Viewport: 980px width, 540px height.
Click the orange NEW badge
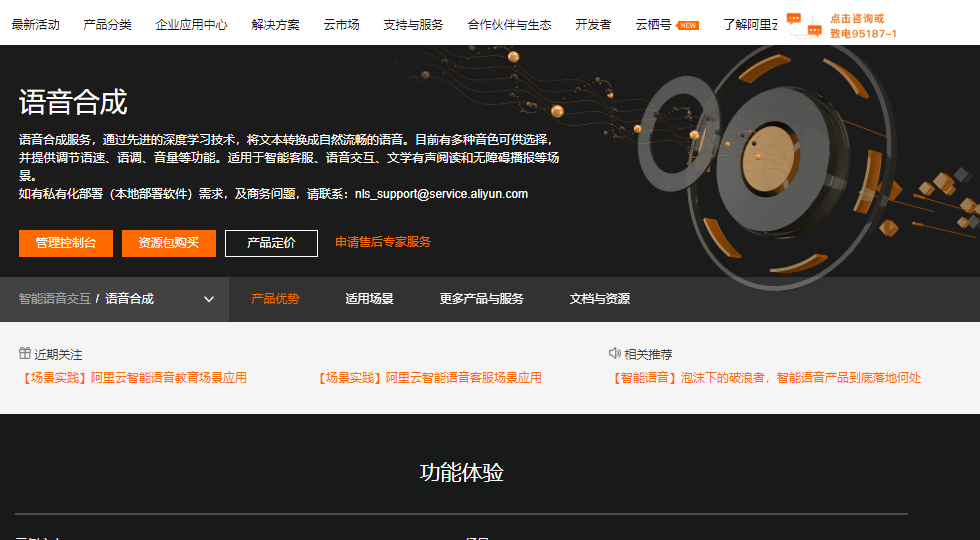(x=688, y=26)
